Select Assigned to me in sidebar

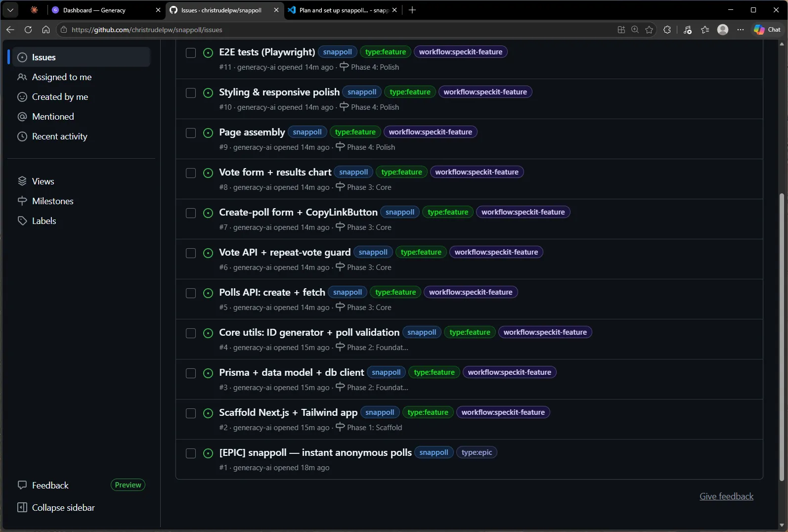(82, 77)
